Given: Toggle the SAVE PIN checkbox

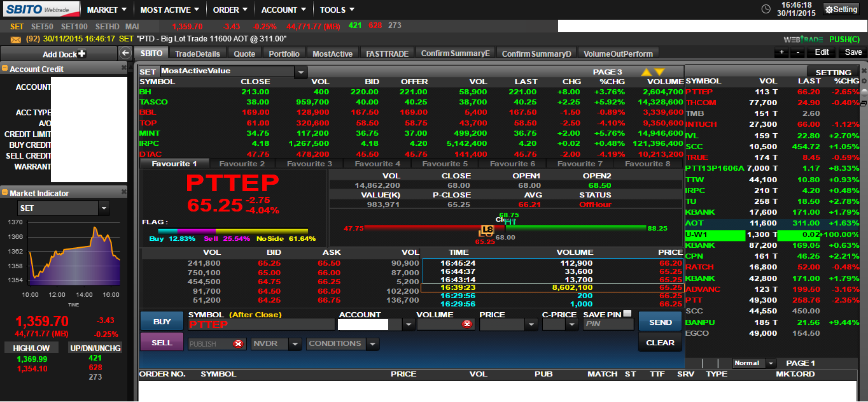Looking at the screenshot, I should point(628,313).
